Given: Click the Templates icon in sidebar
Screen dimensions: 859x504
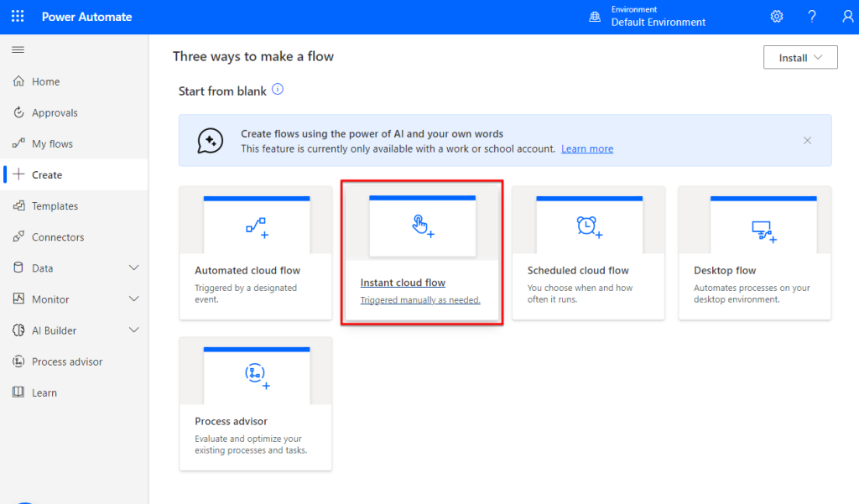Looking at the screenshot, I should pyautogui.click(x=18, y=205).
